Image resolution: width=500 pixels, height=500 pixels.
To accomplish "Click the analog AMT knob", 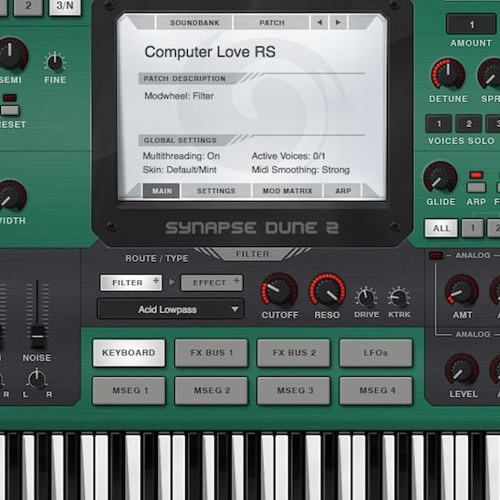I will click(462, 291).
